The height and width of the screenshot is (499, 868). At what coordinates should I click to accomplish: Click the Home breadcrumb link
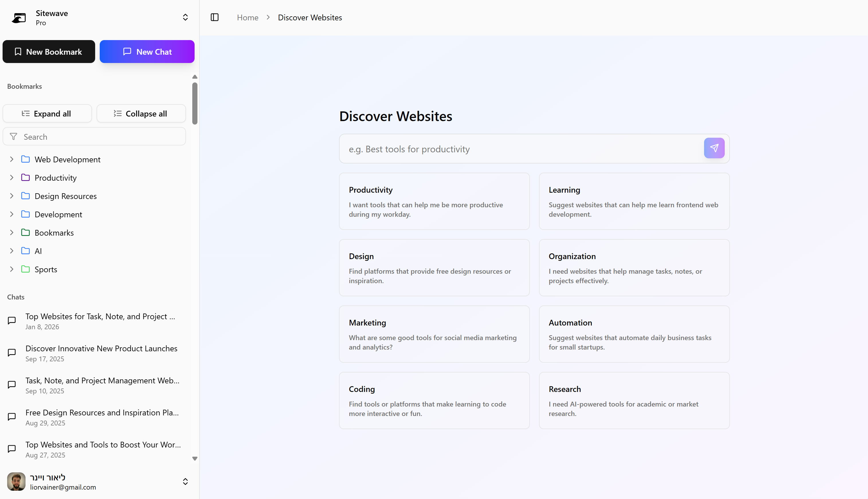point(247,17)
